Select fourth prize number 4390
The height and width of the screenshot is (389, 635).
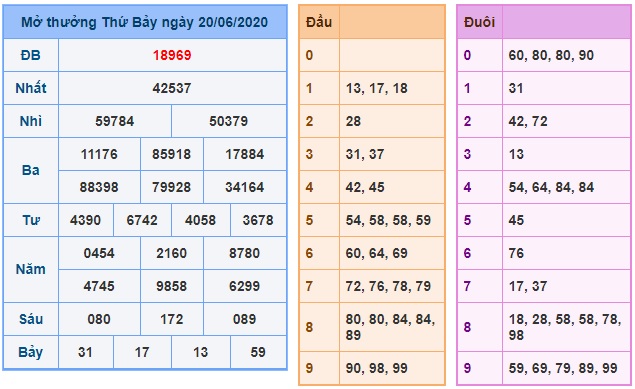point(85,220)
